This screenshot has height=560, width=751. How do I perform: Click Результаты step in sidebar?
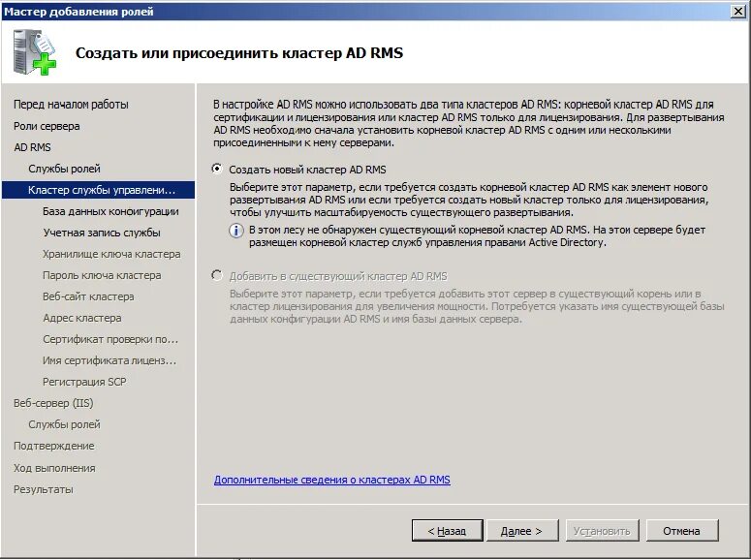(43, 489)
